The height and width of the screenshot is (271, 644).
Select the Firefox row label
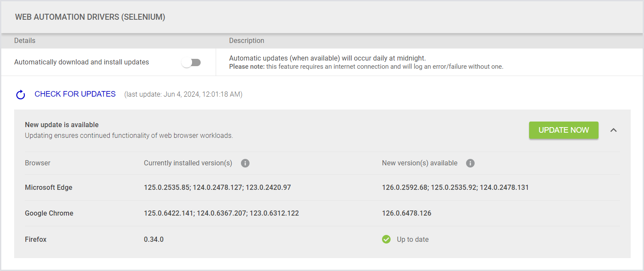(x=36, y=239)
